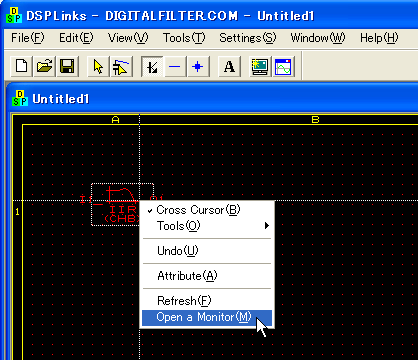Open the sine waveform window icon
The height and width of the screenshot is (360, 418).
click(283, 66)
